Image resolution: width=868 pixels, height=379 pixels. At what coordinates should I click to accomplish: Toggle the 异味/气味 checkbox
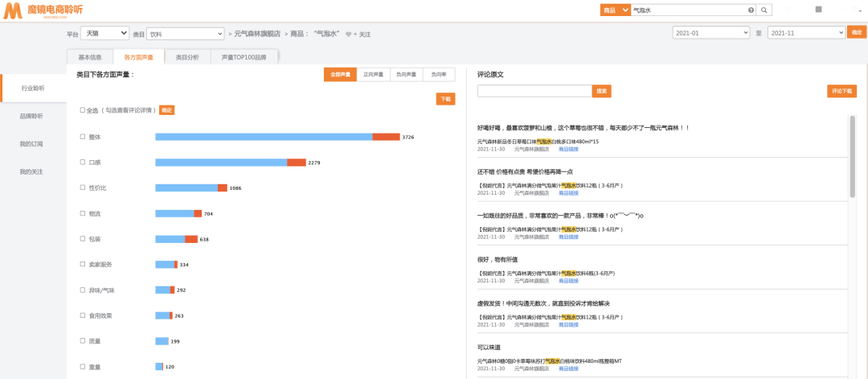pyautogui.click(x=83, y=290)
